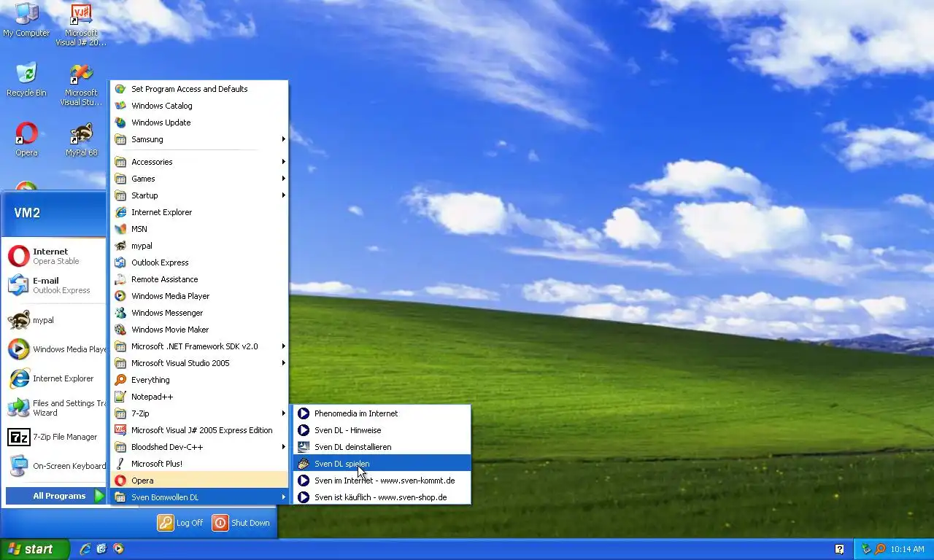Viewport: 934px width, 560px height.
Task: Open Outlook Express in All Programs list
Action: point(199,262)
